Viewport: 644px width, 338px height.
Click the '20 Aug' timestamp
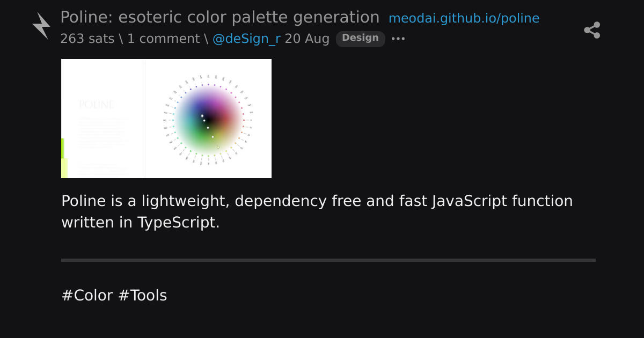(x=307, y=39)
